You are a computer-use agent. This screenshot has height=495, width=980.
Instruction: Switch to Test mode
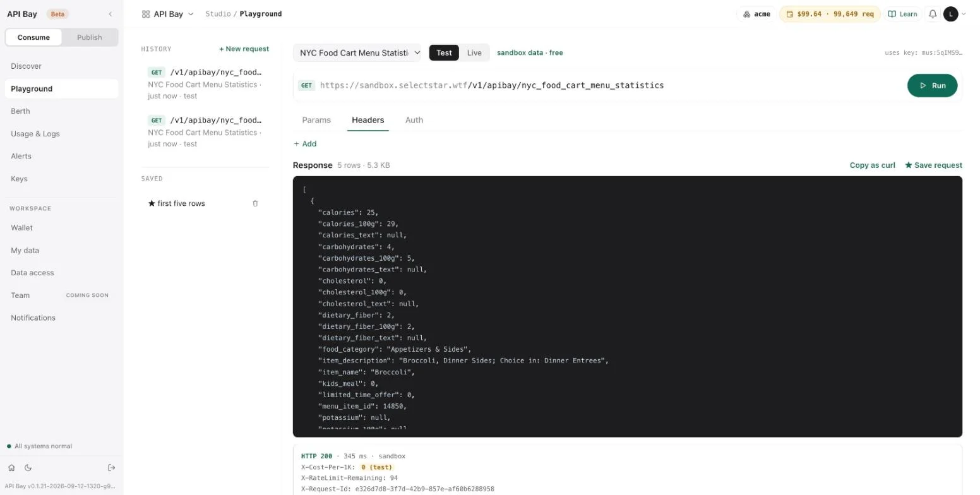point(444,52)
